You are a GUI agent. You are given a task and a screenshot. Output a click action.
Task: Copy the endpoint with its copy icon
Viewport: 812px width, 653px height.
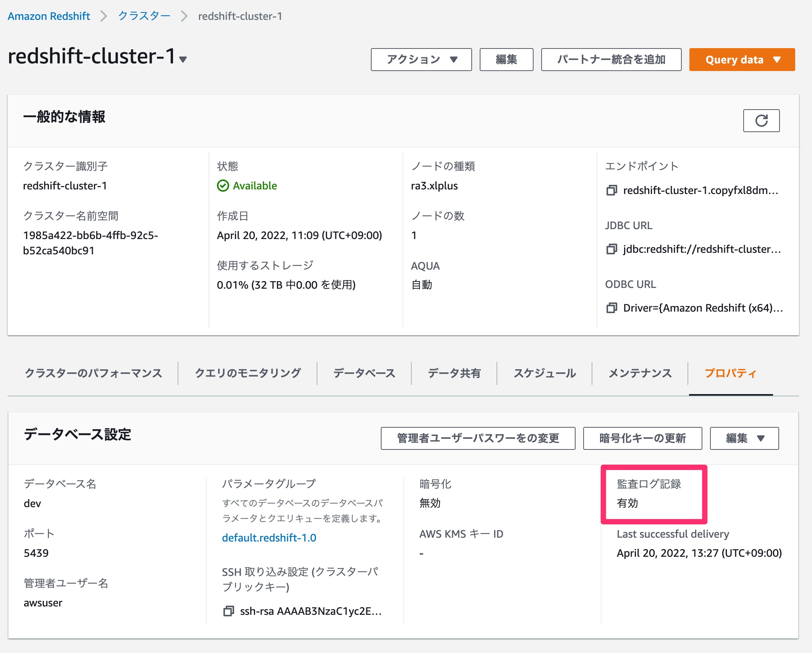611,190
